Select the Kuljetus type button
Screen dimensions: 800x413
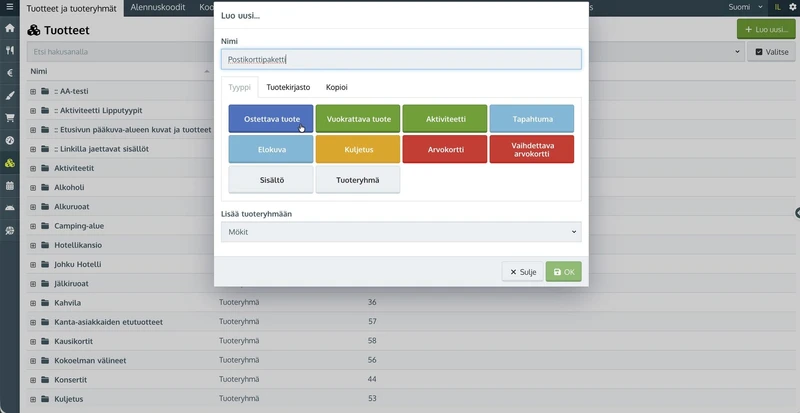click(358, 150)
